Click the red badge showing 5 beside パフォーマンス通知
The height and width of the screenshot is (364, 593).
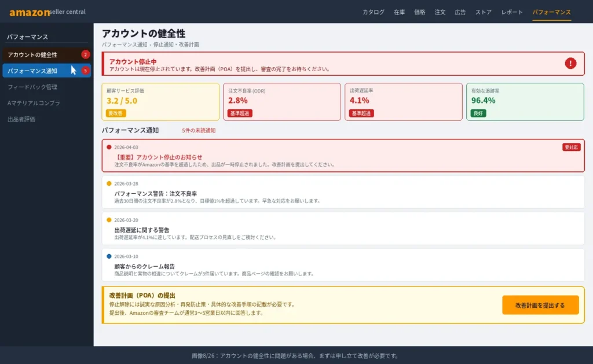(x=84, y=71)
